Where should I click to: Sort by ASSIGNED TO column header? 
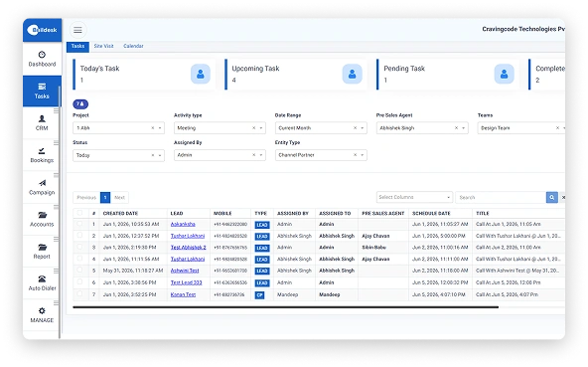click(335, 214)
